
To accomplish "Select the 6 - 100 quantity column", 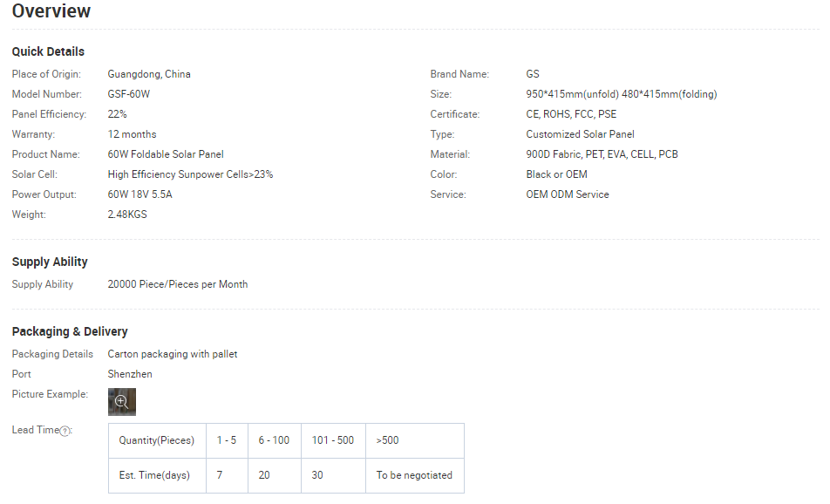I will 274,440.
